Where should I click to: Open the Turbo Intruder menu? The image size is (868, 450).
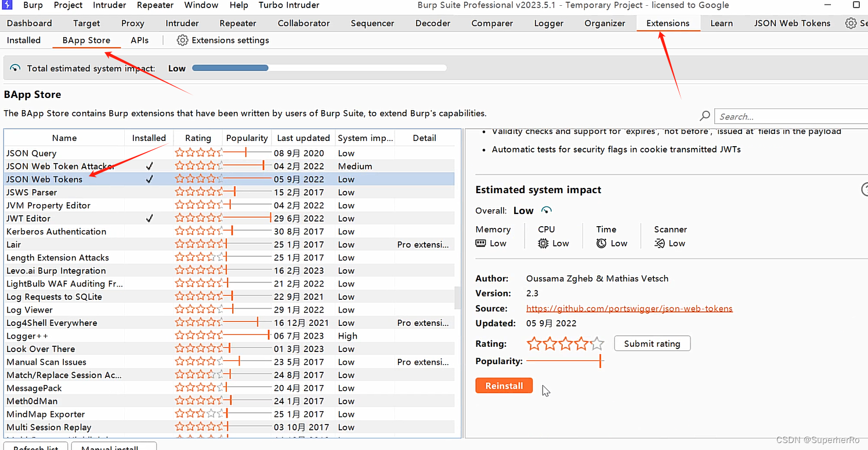pos(289,5)
